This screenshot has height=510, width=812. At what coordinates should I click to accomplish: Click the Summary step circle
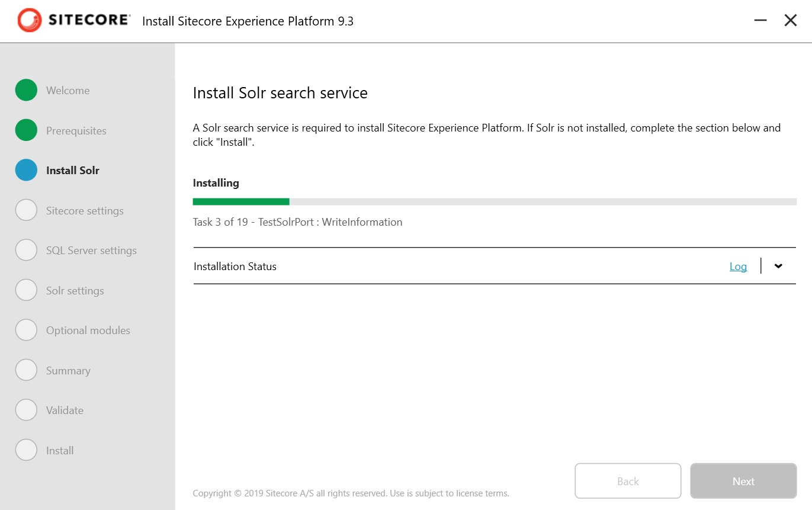click(x=26, y=370)
